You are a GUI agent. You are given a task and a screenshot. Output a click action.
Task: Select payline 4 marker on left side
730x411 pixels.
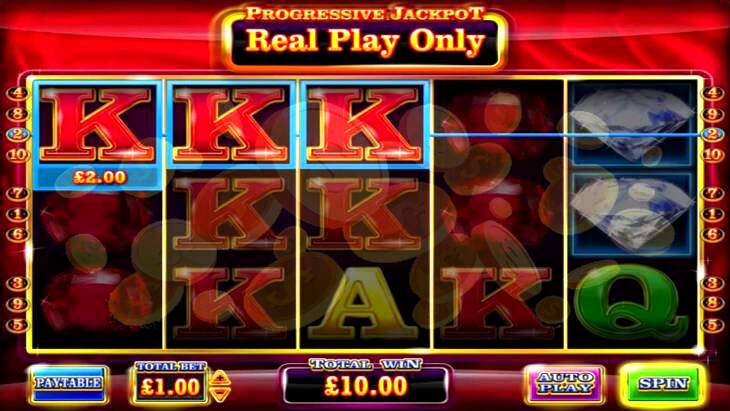[x=17, y=93]
